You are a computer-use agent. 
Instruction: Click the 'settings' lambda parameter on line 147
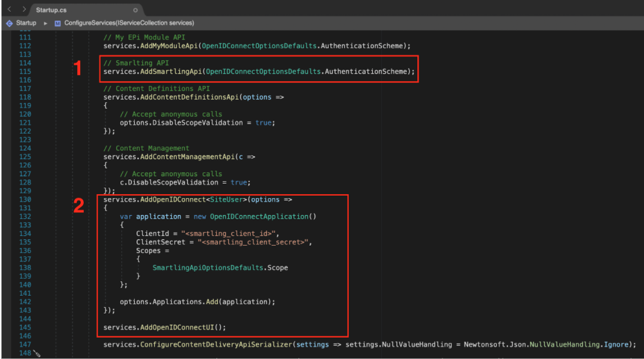click(x=312, y=345)
